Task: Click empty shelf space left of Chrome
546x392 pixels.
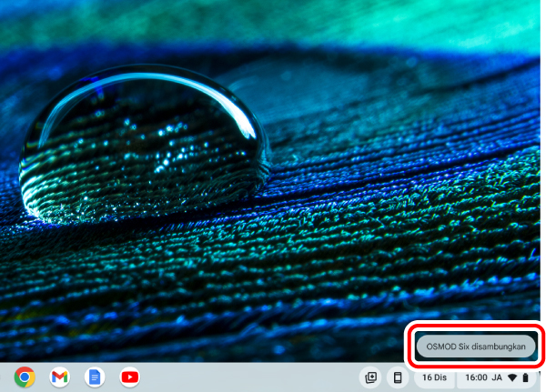Action: (5, 377)
